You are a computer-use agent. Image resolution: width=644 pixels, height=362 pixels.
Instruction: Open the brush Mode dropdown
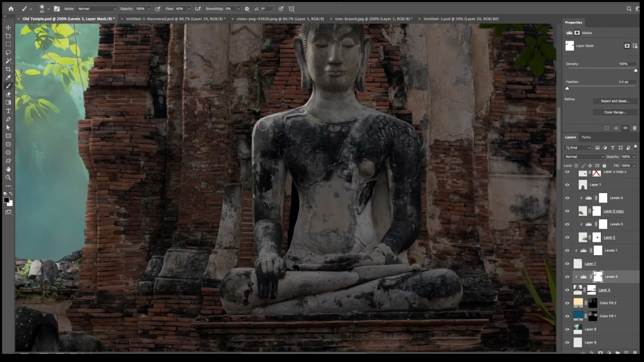pos(97,9)
